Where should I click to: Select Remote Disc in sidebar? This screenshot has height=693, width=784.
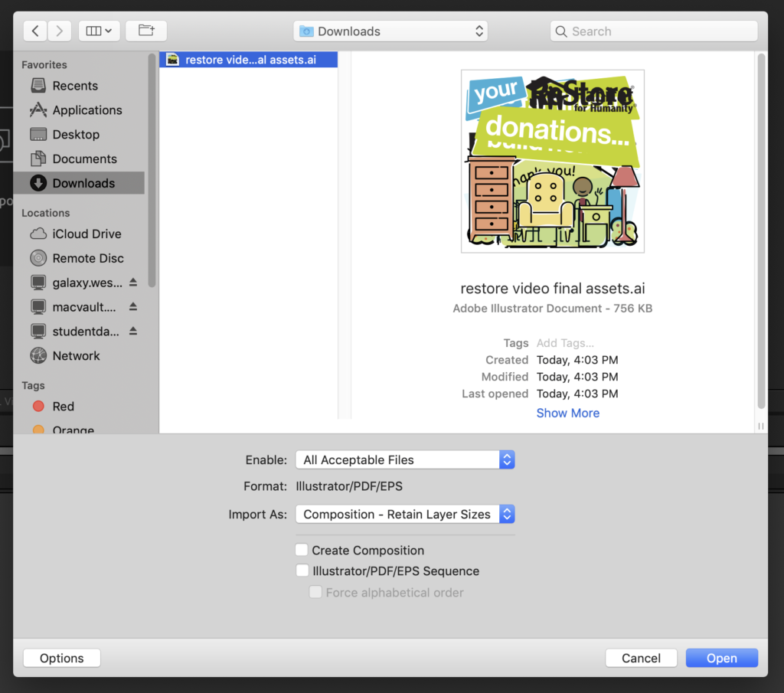point(87,258)
